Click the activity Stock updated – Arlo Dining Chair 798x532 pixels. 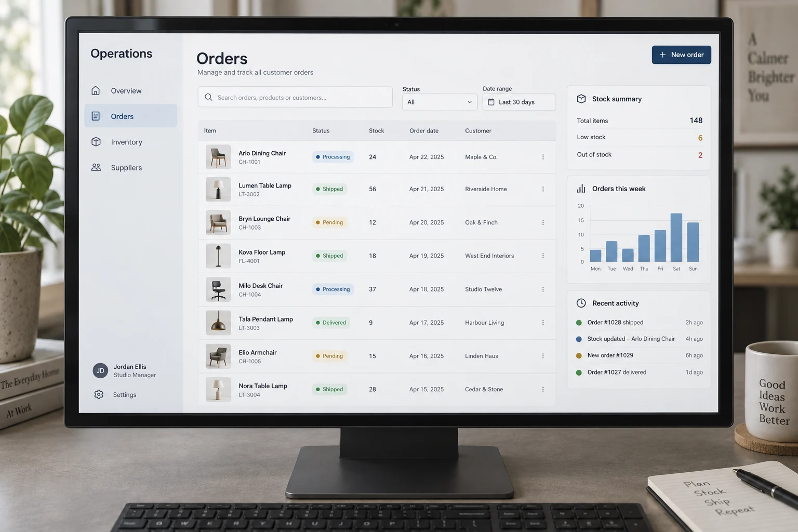631,339
